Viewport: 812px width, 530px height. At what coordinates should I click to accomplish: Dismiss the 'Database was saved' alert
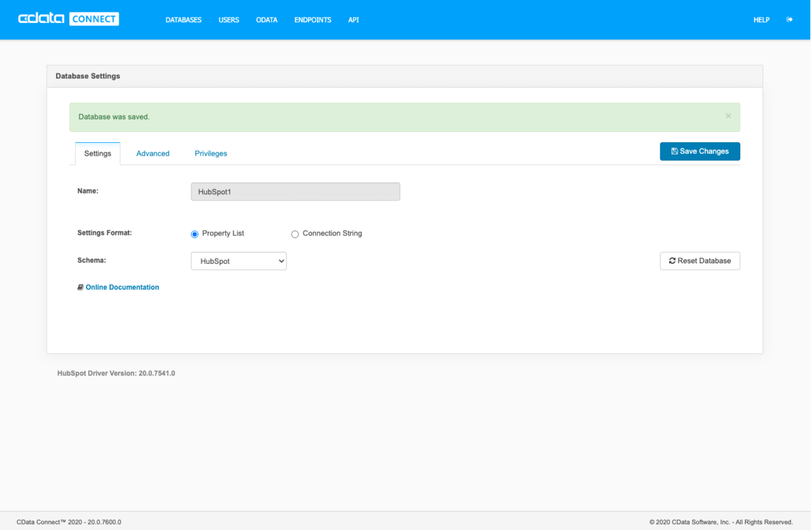(728, 116)
